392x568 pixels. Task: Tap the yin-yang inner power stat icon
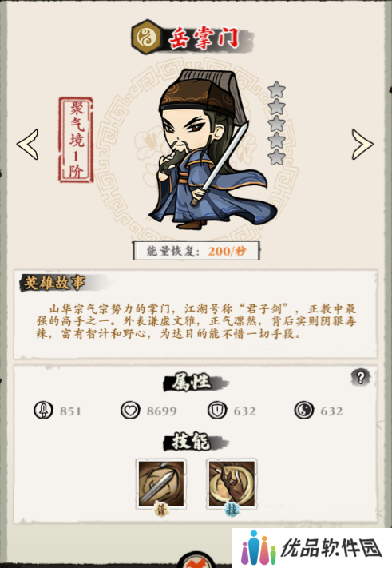tap(304, 411)
